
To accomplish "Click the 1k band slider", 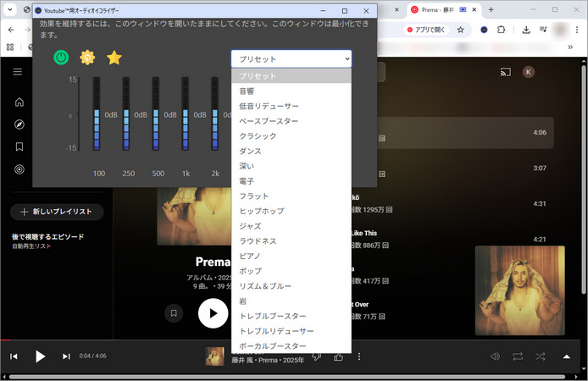I will click(186, 113).
